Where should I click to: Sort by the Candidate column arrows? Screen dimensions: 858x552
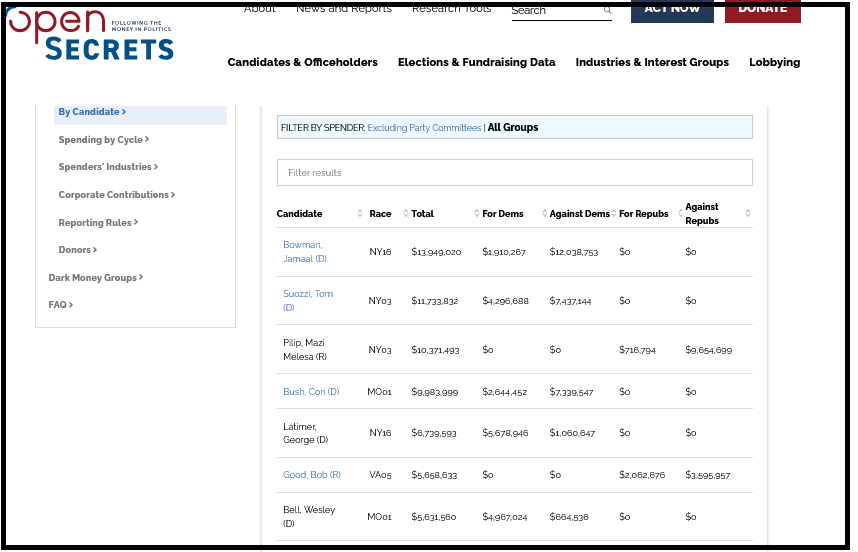click(x=360, y=213)
